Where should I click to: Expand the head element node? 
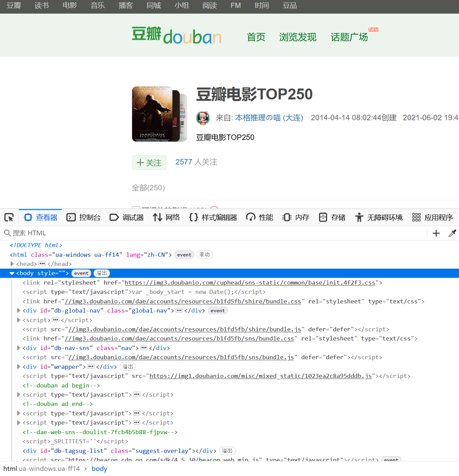(12, 264)
